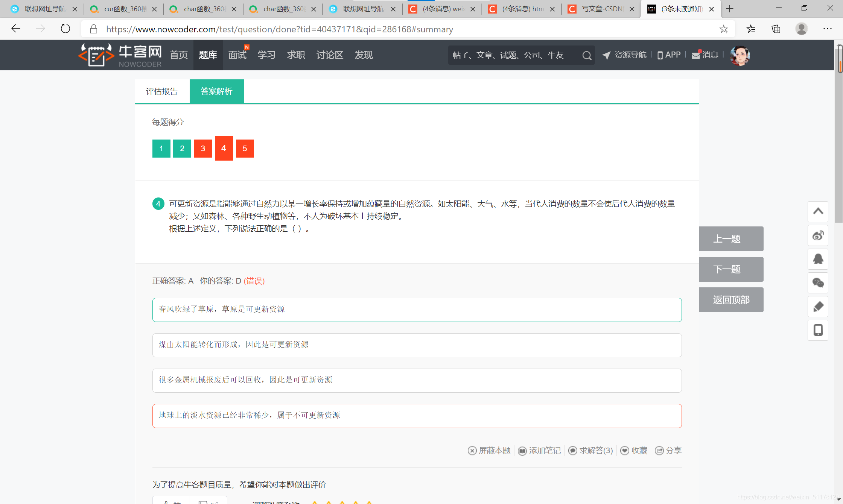Jump to question 1 score box
The image size is (843, 504).
161,149
